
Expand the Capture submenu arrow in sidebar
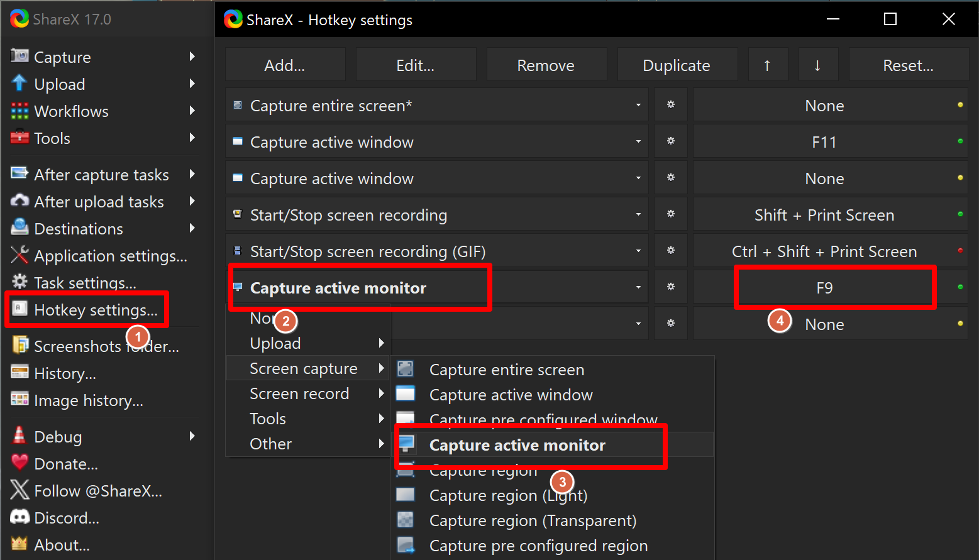(x=192, y=57)
